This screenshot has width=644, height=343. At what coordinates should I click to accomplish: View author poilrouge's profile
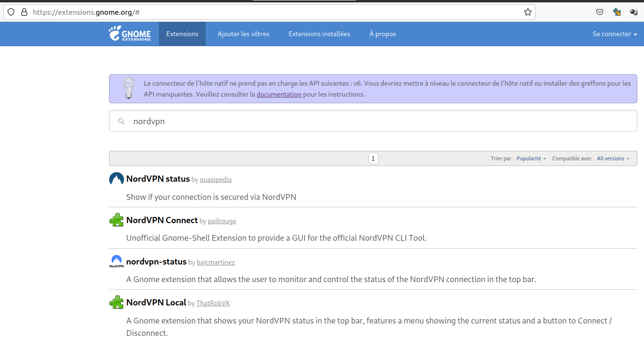coord(222,221)
